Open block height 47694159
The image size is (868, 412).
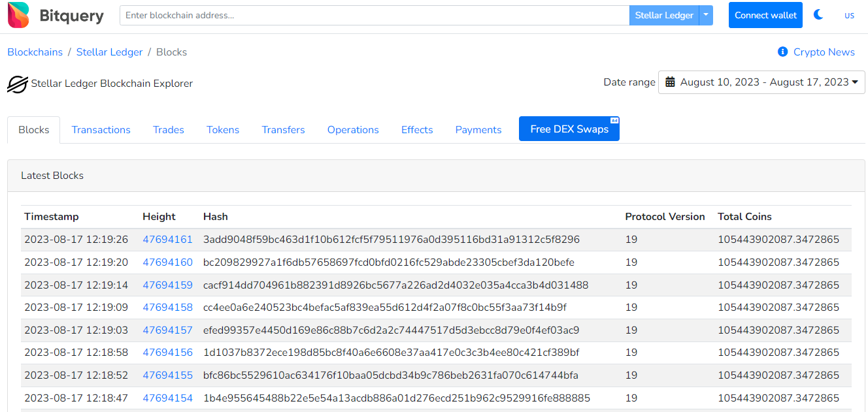[x=168, y=285]
